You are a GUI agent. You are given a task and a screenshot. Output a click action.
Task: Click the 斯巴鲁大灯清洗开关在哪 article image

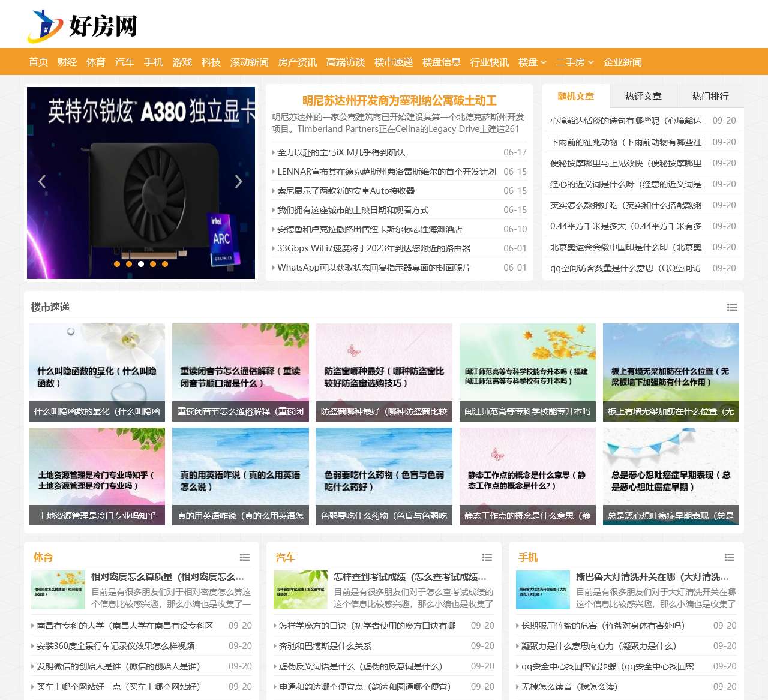point(543,590)
